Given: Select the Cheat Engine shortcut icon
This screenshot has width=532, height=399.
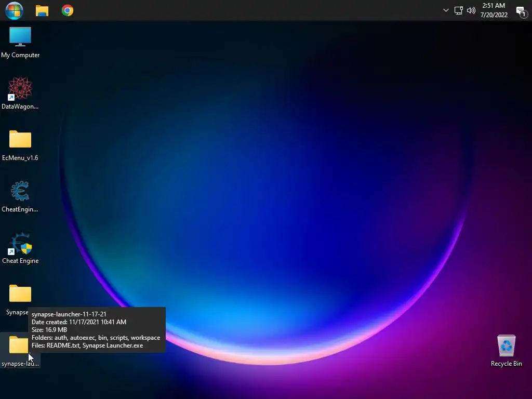Looking at the screenshot, I should point(20,243).
